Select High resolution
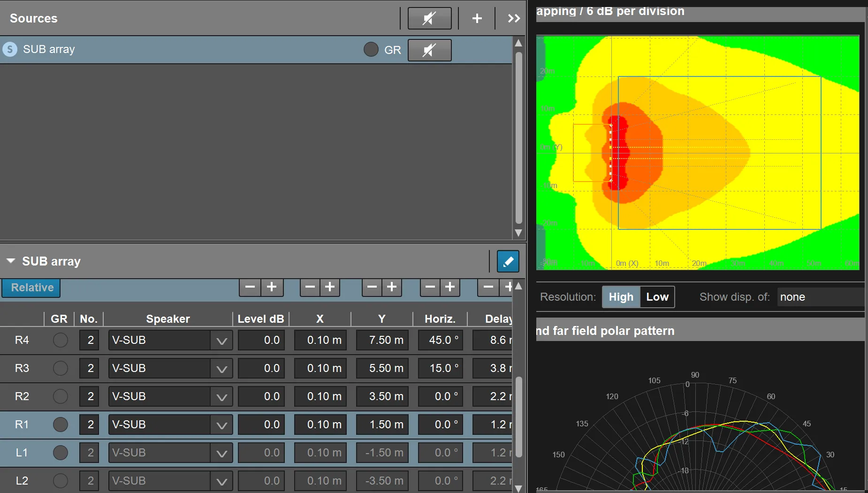 tap(621, 297)
